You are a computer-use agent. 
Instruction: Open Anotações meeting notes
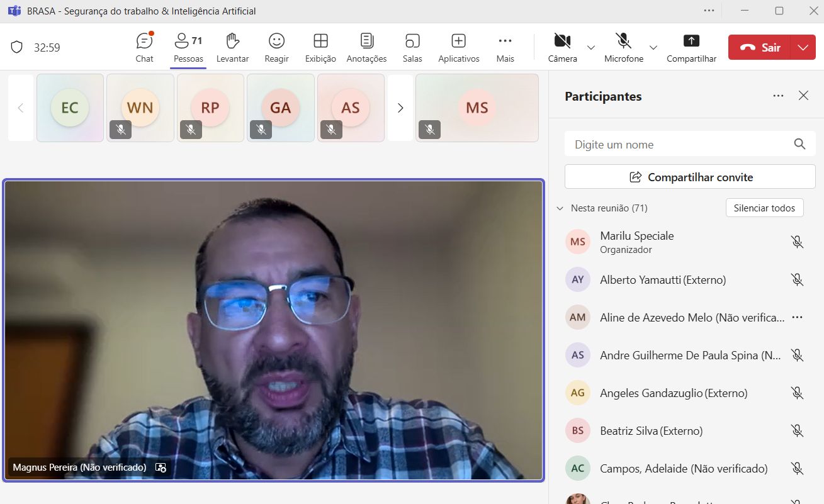pyautogui.click(x=366, y=48)
